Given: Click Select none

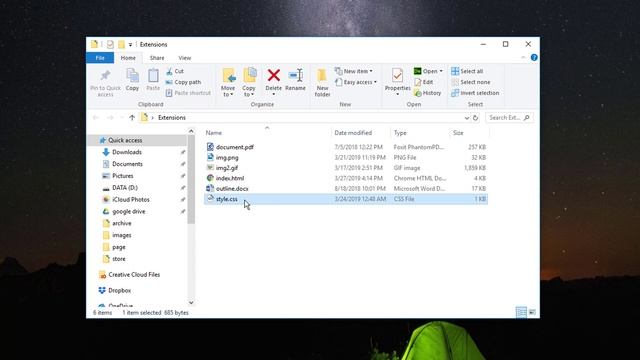Looking at the screenshot, I should point(471,82).
